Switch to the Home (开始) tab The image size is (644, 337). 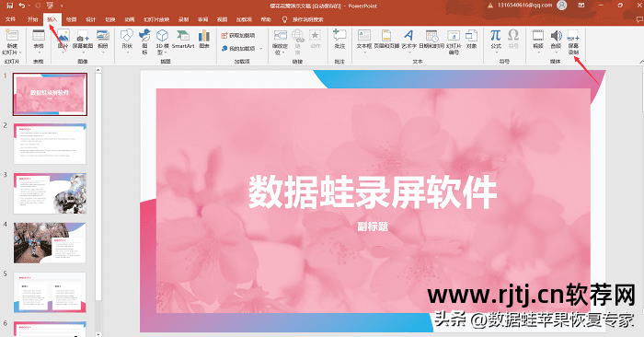click(32, 19)
